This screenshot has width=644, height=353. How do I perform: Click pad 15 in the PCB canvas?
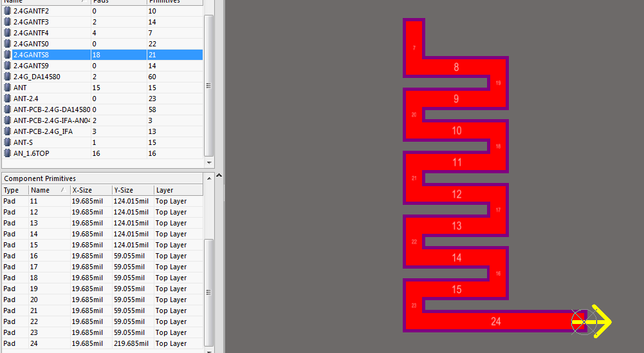click(x=456, y=289)
